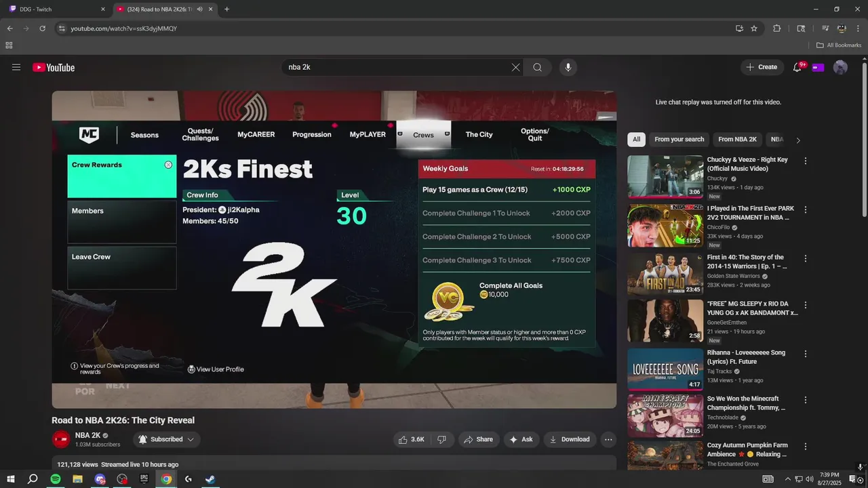Screen dimensions: 868x488
Task: Open Chrome media controls icon
Action: pyautogui.click(x=825, y=28)
